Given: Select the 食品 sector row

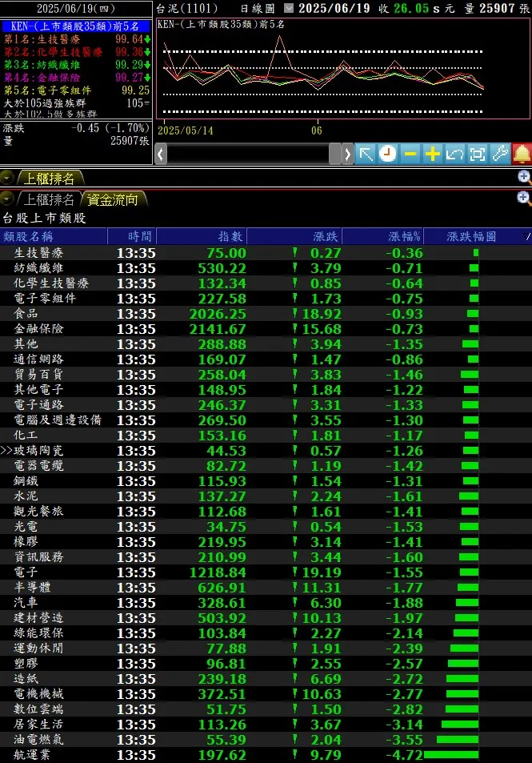Looking at the screenshot, I should coord(266,313).
